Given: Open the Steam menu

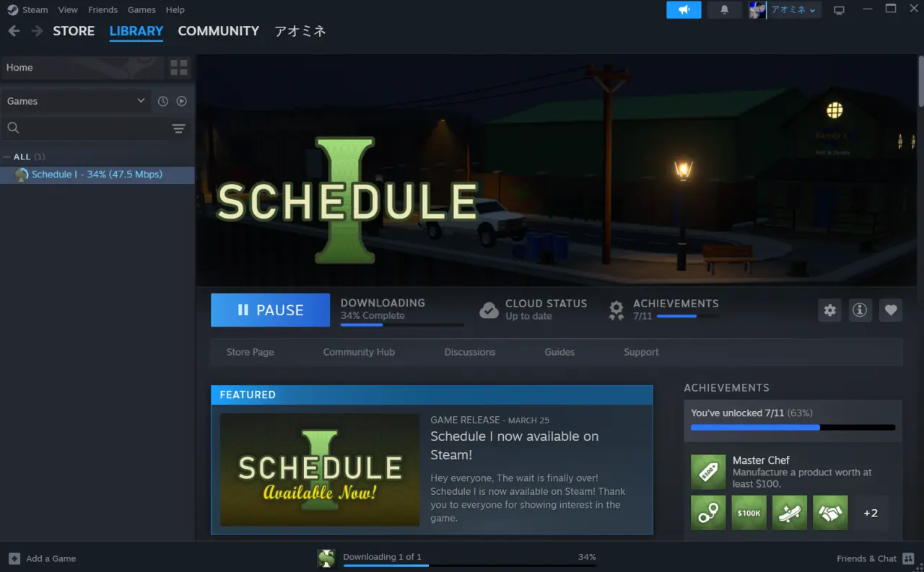Looking at the screenshot, I should tap(35, 10).
